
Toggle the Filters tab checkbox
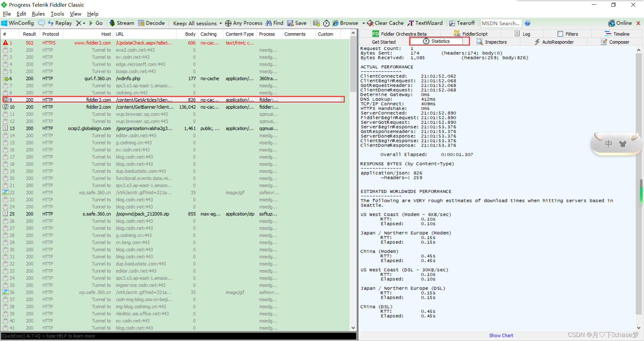click(560, 34)
